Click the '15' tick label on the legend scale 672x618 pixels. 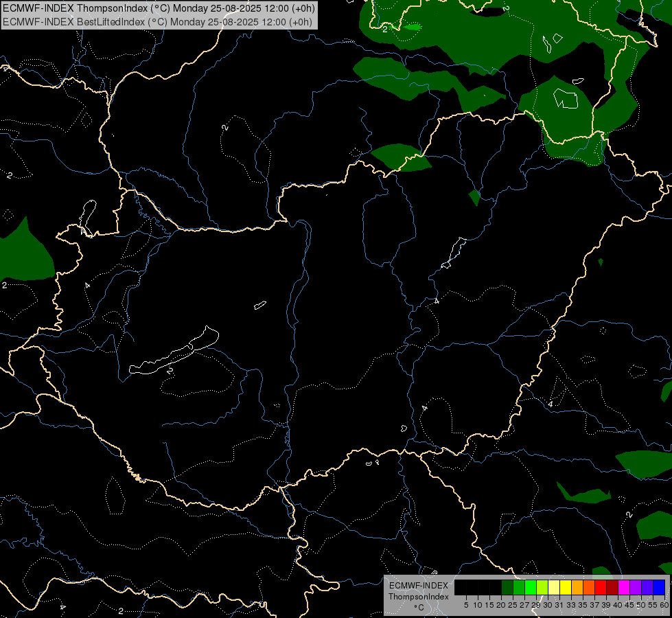click(489, 605)
